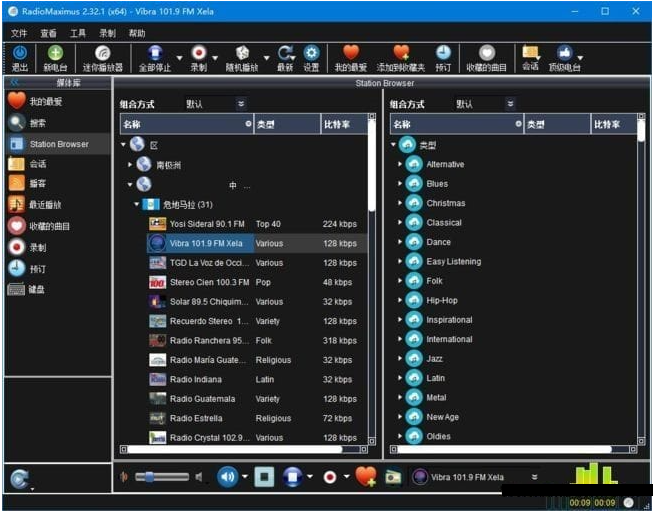
Task: Collapse the 危地马拉 (31) tree node
Action: click(x=136, y=204)
